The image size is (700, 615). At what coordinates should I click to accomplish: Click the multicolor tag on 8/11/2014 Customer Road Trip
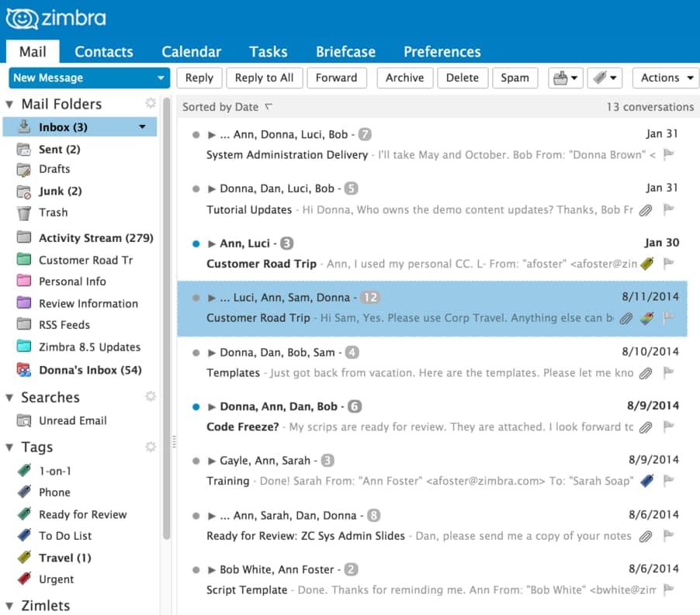point(646,318)
